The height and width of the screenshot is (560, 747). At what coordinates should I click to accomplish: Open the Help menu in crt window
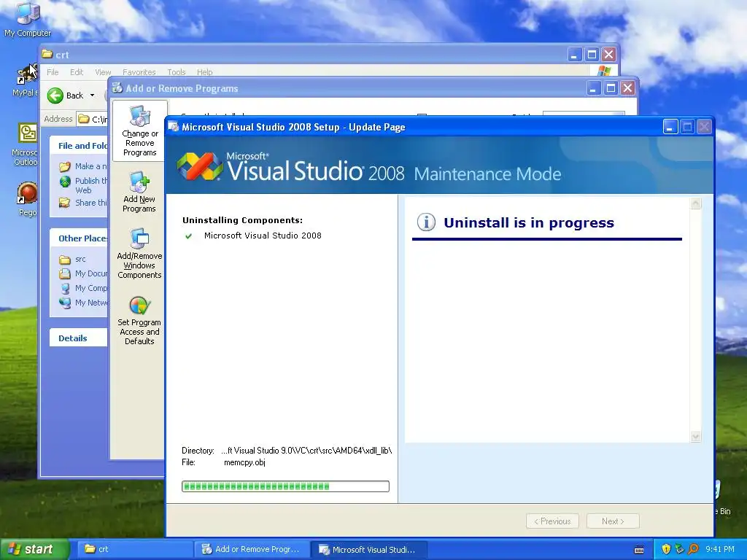point(205,72)
